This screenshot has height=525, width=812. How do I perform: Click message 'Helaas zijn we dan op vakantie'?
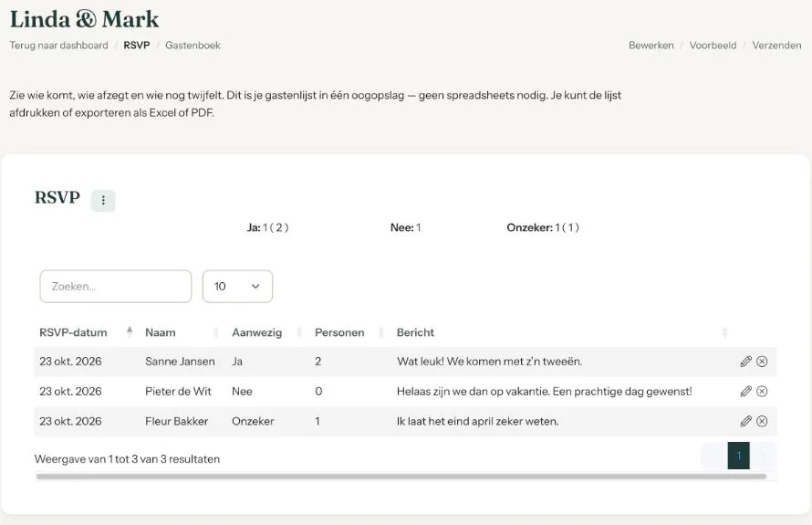click(474, 392)
